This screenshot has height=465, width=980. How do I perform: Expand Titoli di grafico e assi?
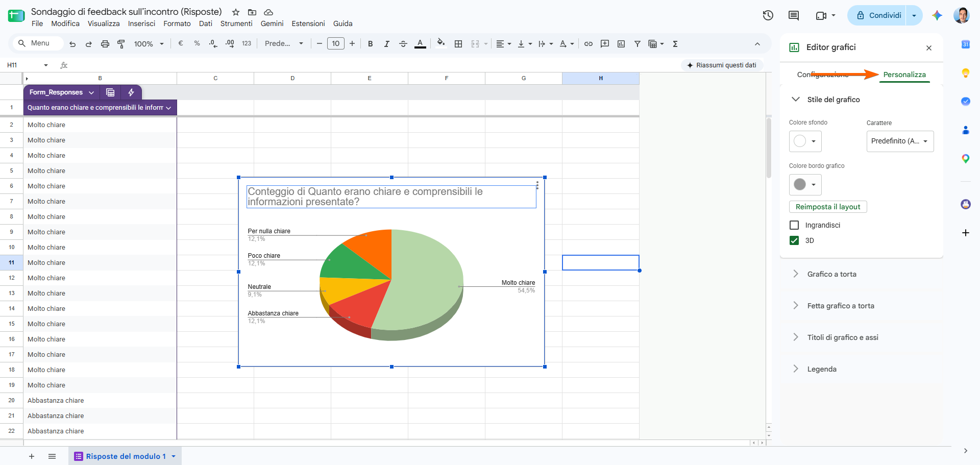pyautogui.click(x=796, y=337)
